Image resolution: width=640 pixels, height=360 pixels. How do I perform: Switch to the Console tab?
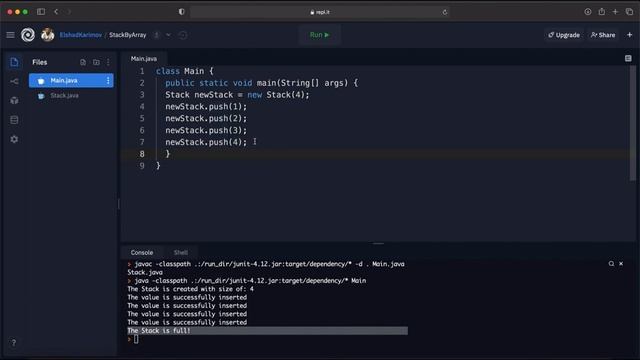click(x=142, y=253)
